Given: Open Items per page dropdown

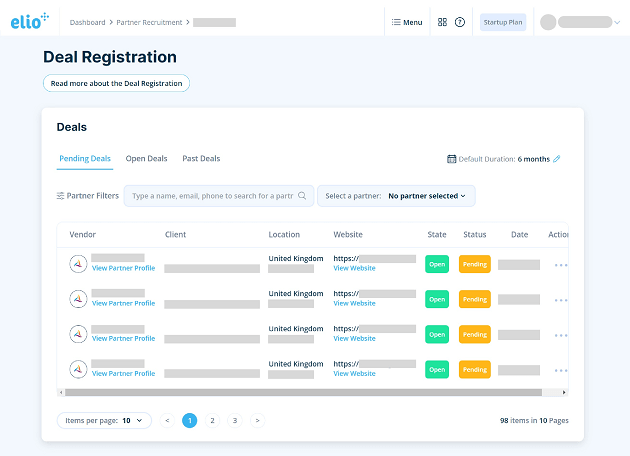Looking at the screenshot, I should point(104,420).
